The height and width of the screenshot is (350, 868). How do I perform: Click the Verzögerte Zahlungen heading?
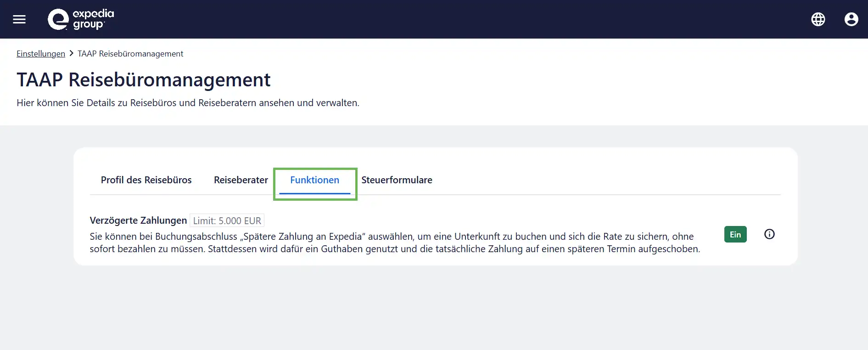click(138, 220)
